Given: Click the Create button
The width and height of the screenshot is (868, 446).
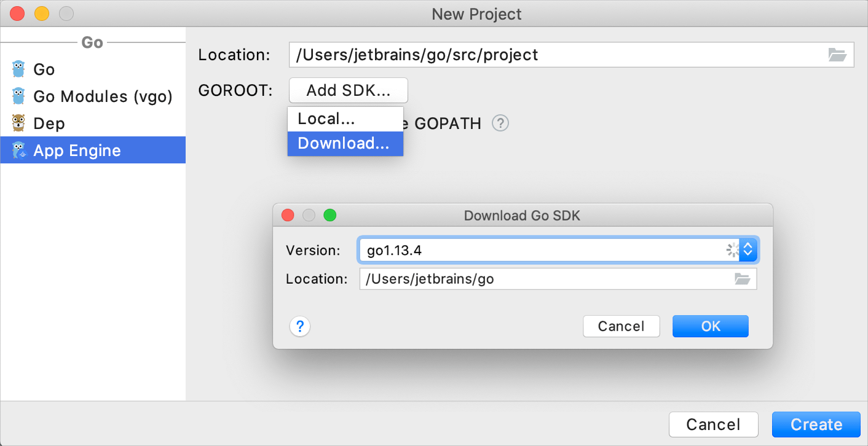Looking at the screenshot, I should pyautogui.click(x=816, y=424).
